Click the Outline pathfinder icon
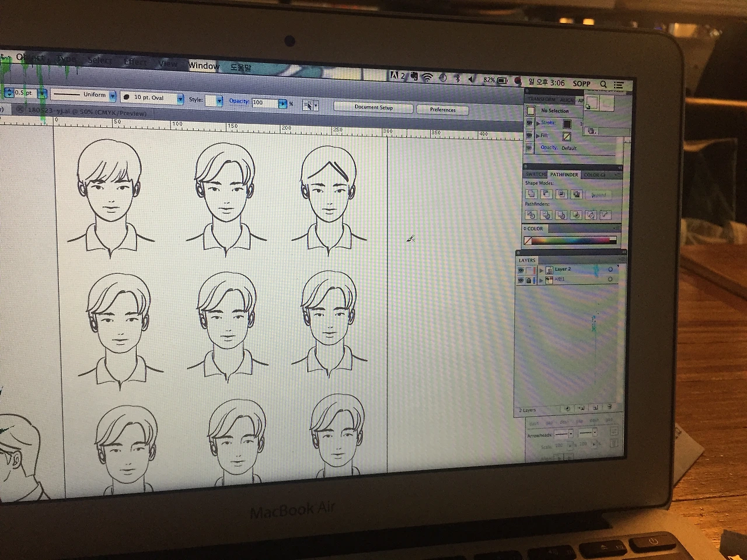 [591, 215]
